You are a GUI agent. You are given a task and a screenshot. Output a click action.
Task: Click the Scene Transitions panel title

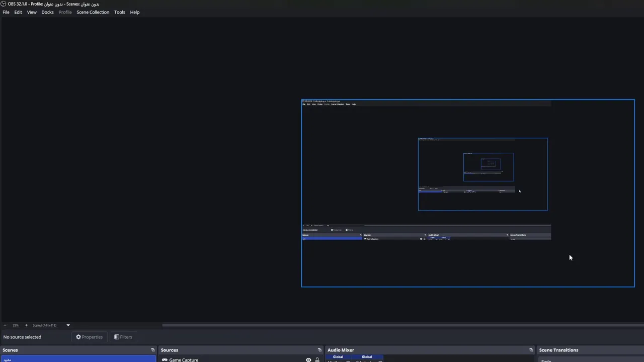point(558,350)
